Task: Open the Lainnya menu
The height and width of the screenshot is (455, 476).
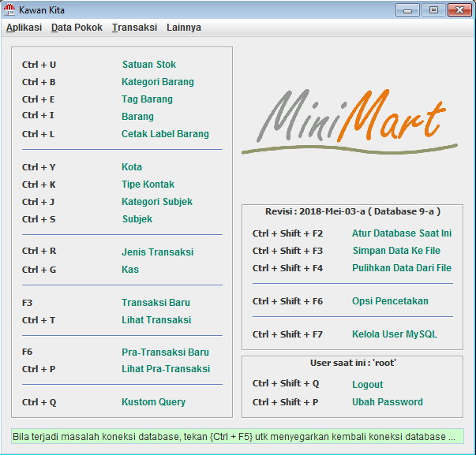Action: [183, 28]
